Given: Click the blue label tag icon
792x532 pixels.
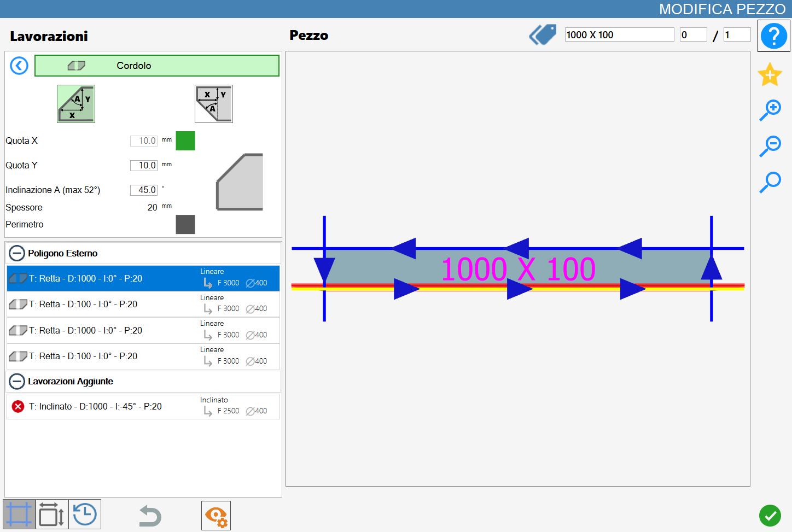Looking at the screenshot, I should (543, 35).
